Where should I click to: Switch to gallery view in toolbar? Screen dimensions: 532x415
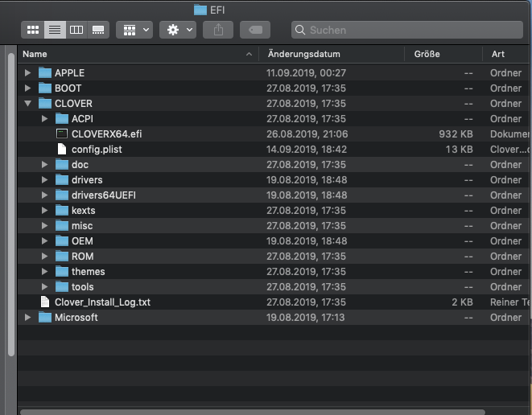point(98,30)
